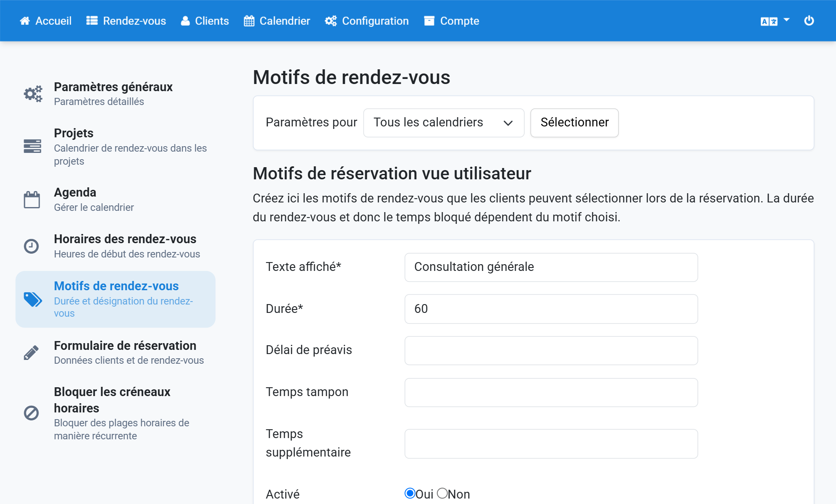Click the pencil icon for Formulaire de réservation

click(31, 353)
